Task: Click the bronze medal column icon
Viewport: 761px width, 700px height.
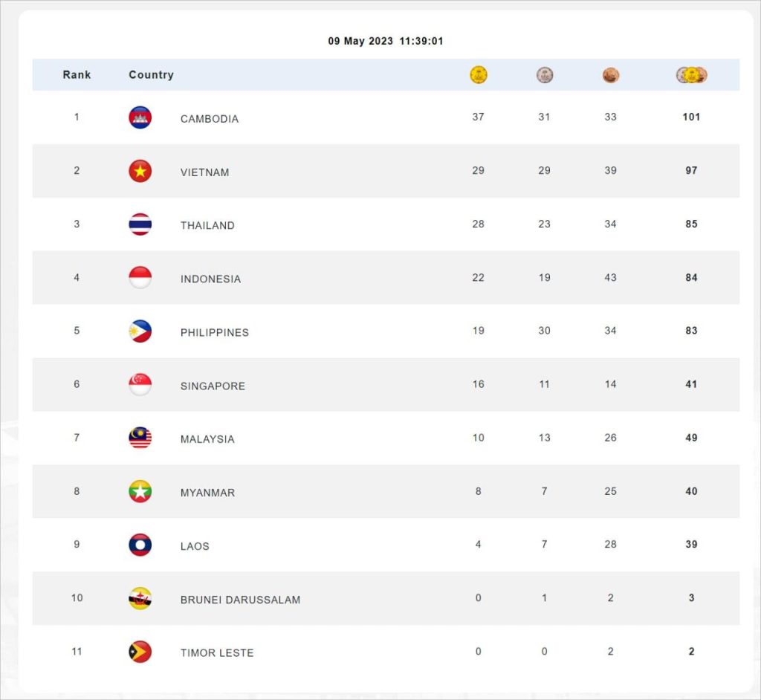Action: click(x=611, y=75)
